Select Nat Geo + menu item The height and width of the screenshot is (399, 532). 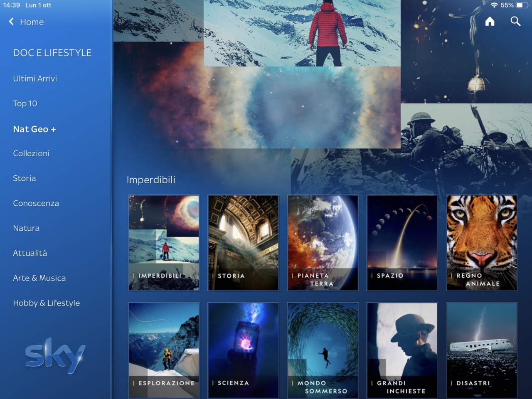pyautogui.click(x=34, y=129)
